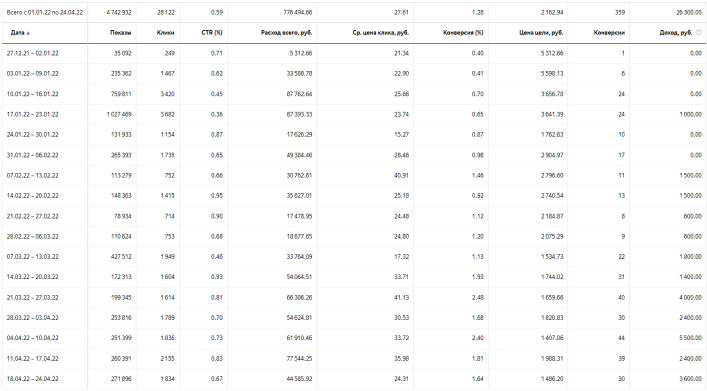
Task: Select the 27.12.21 – 02.01.22 date row
Action: (354, 53)
